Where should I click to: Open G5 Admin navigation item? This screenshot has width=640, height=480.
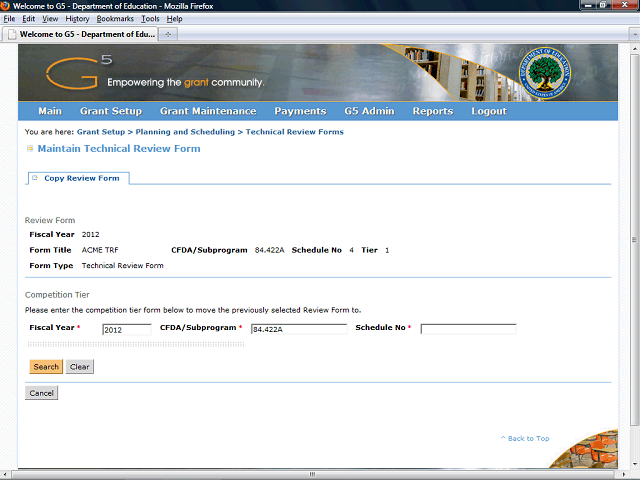coord(369,111)
